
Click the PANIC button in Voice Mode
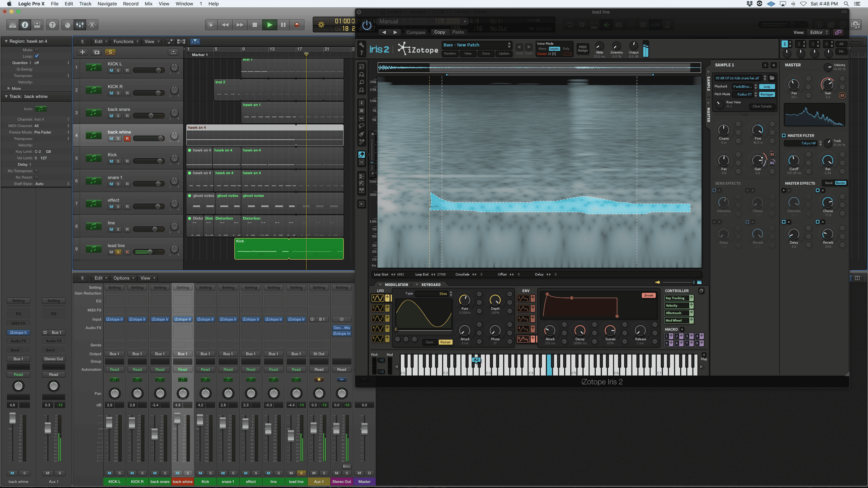click(567, 54)
